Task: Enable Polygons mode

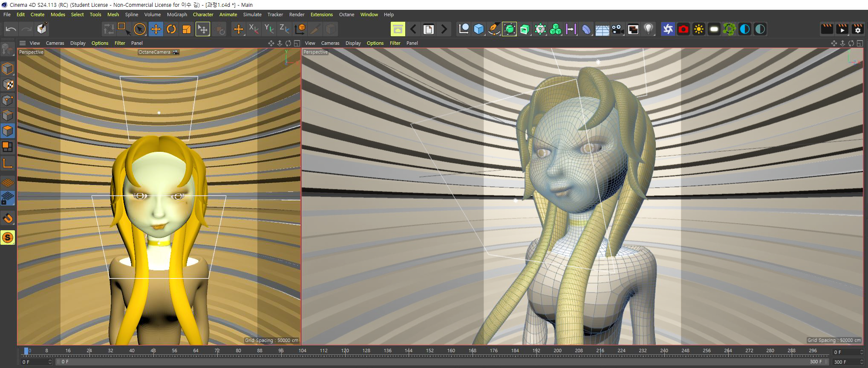Action: (x=8, y=131)
